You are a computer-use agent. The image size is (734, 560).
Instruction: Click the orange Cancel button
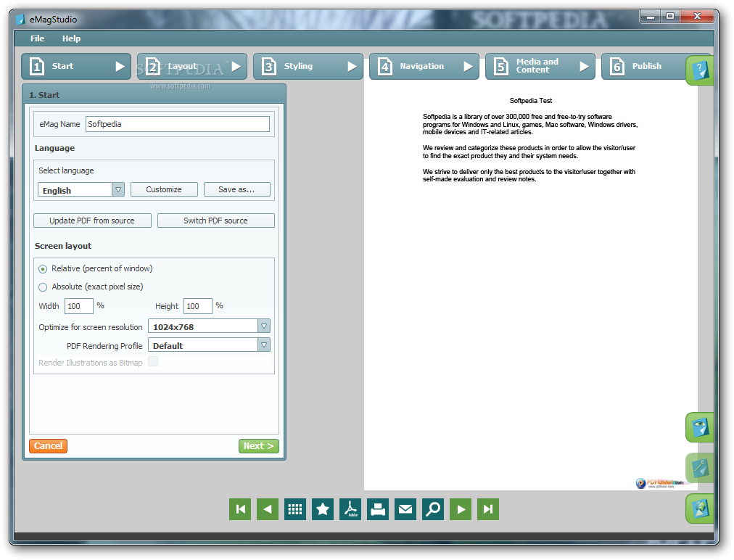tap(48, 446)
